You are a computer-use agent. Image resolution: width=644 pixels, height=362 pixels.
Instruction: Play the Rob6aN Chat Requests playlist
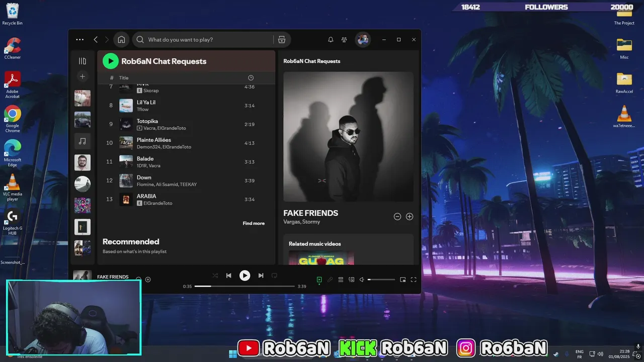pos(110,61)
